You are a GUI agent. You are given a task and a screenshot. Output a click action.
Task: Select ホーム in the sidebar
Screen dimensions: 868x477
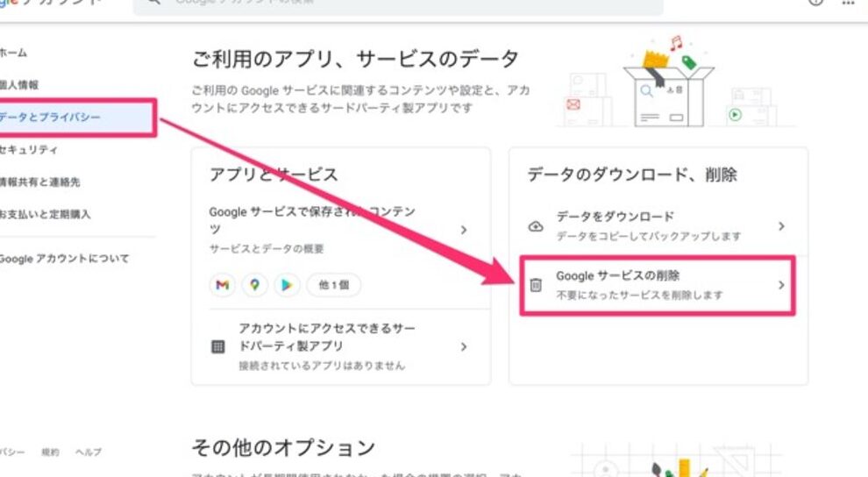[14, 53]
